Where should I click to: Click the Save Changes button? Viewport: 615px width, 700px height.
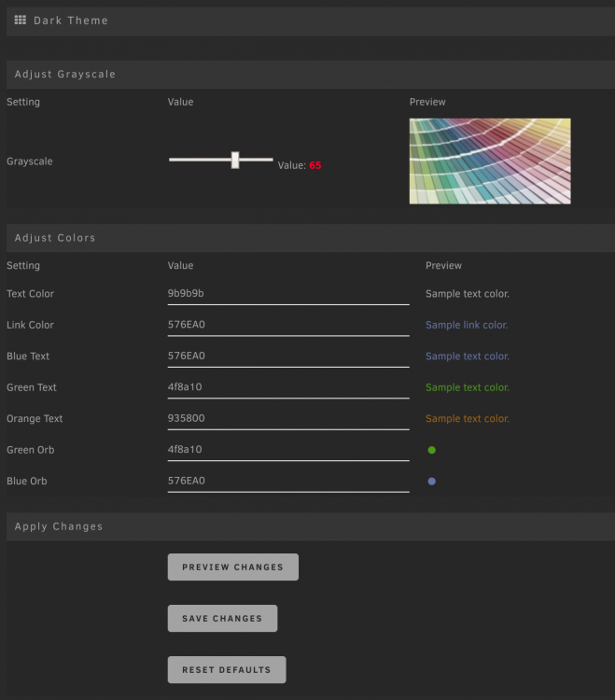[x=222, y=618]
